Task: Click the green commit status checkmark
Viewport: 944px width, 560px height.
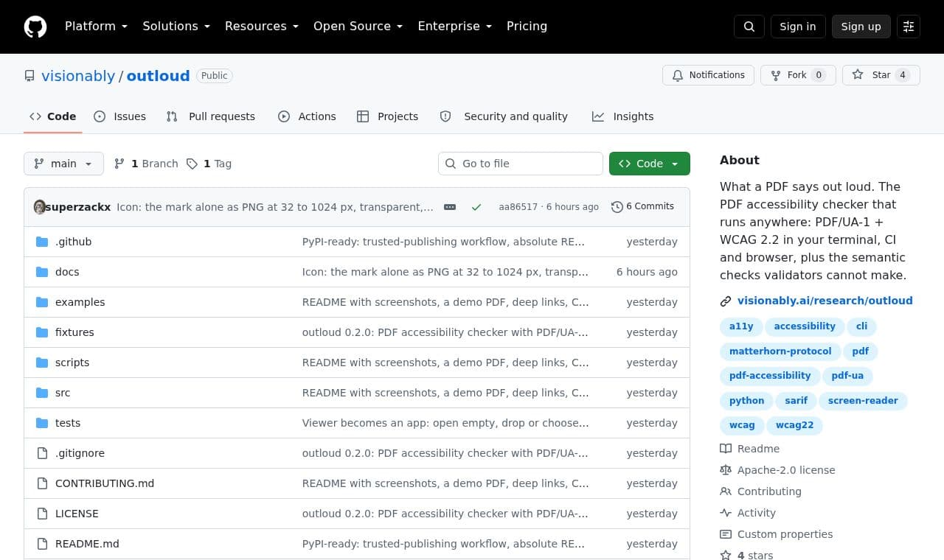Action: pyautogui.click(x=476, y=207)
